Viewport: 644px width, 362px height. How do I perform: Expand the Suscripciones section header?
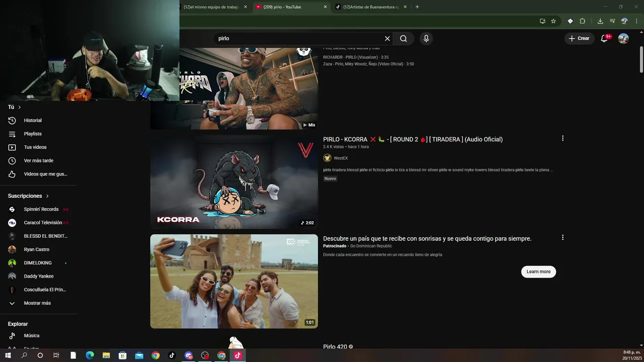pos(29,196)
